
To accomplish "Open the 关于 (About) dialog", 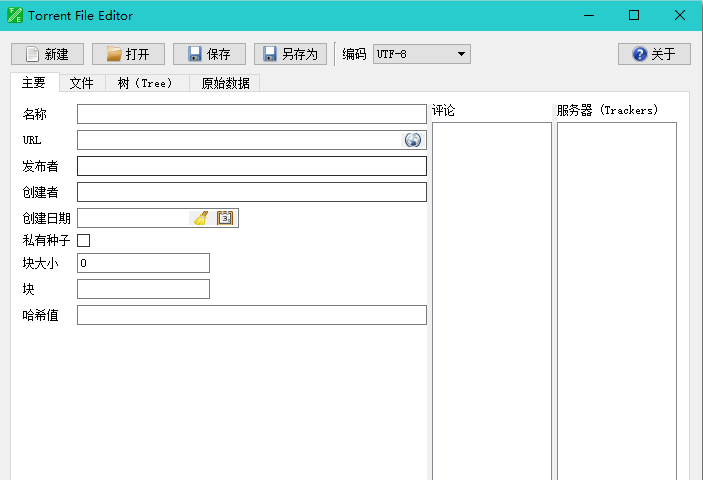I will pyautogui.click(x=654, y=54).
